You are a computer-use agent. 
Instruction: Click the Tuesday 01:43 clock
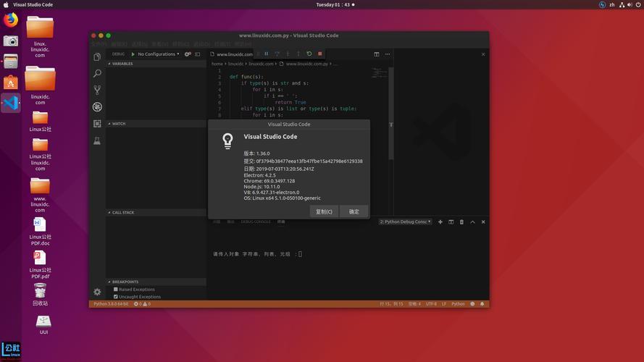point(333,4)
